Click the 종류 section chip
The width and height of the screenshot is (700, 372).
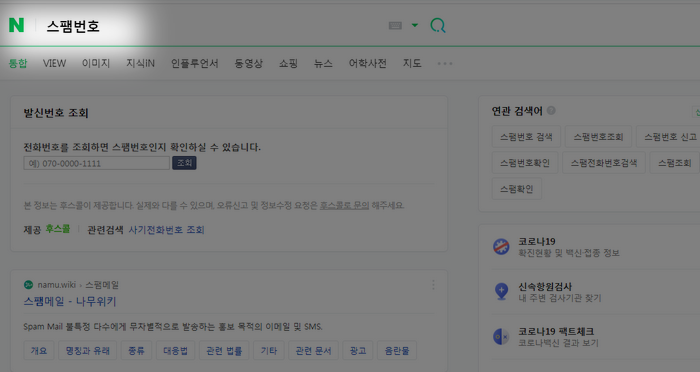136,351
